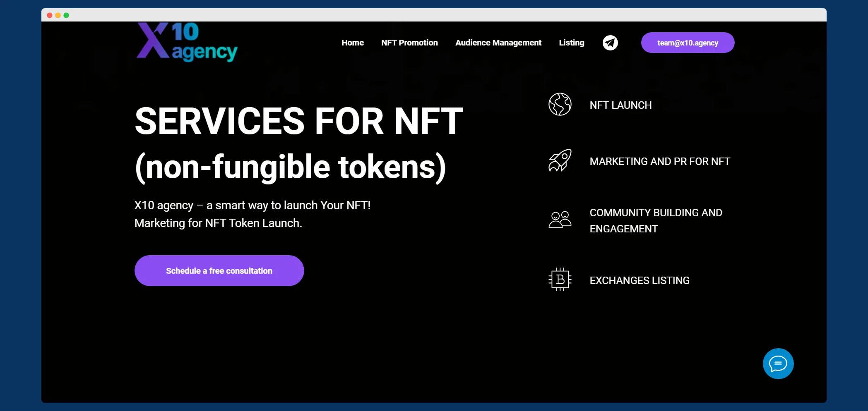
Task: Click Schedule a free consultation button
Action: (x=219, y=271)
